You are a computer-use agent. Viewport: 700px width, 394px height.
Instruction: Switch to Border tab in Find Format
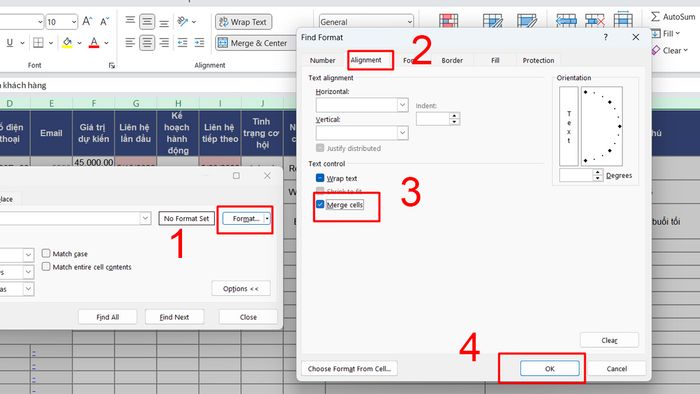tap(452, 60)
